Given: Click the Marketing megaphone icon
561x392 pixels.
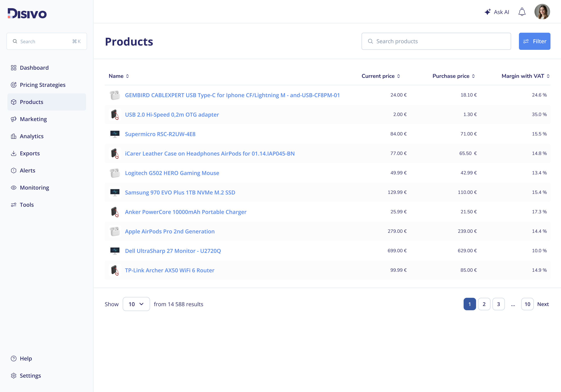Looking at the screenshot, I should tap(14, 119).
